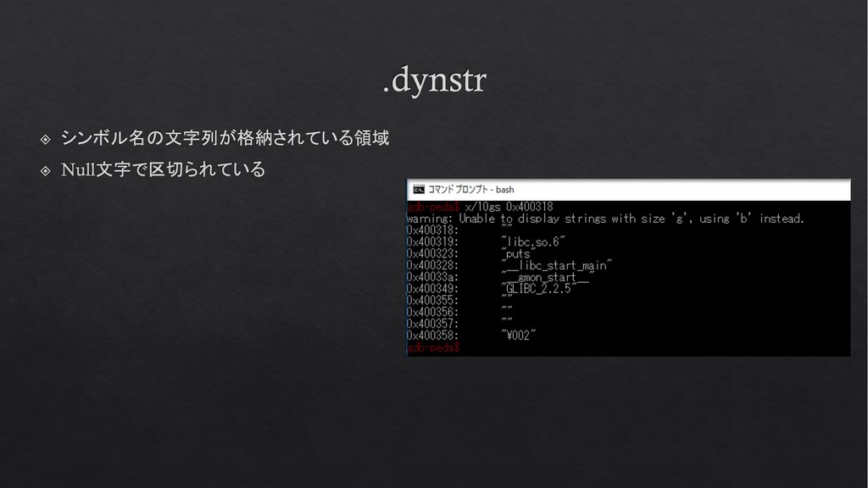Click the address label 0x400318
Screen dimensions: 868x488
click(432, 230)
